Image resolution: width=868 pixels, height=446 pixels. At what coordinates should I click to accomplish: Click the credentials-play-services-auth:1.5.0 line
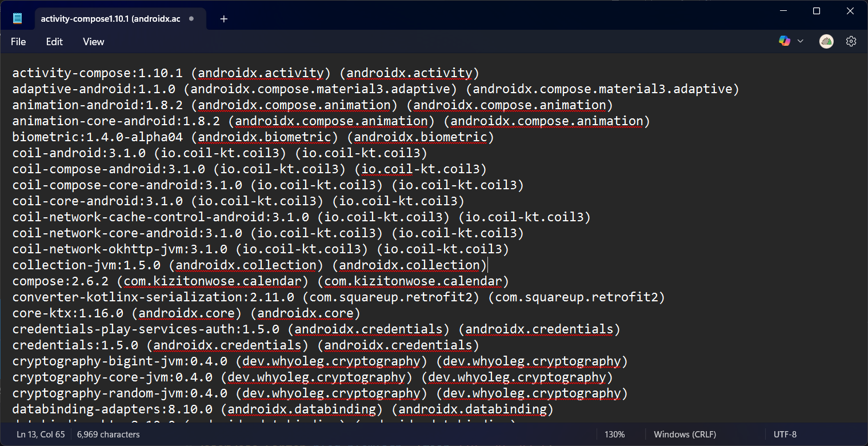click(317, 329)
